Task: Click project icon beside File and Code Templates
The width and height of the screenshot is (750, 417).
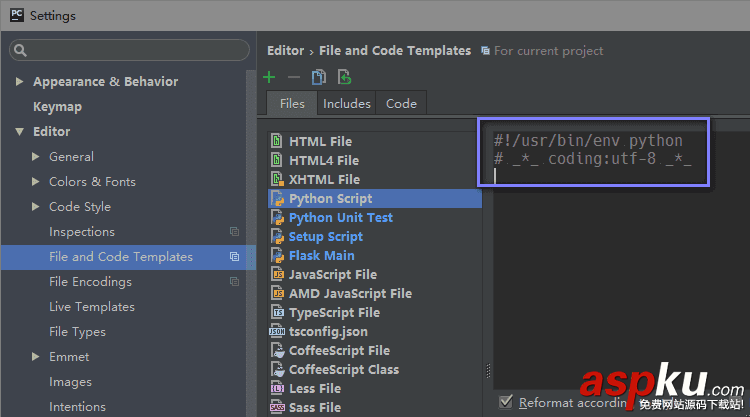Action: [234, 257]
